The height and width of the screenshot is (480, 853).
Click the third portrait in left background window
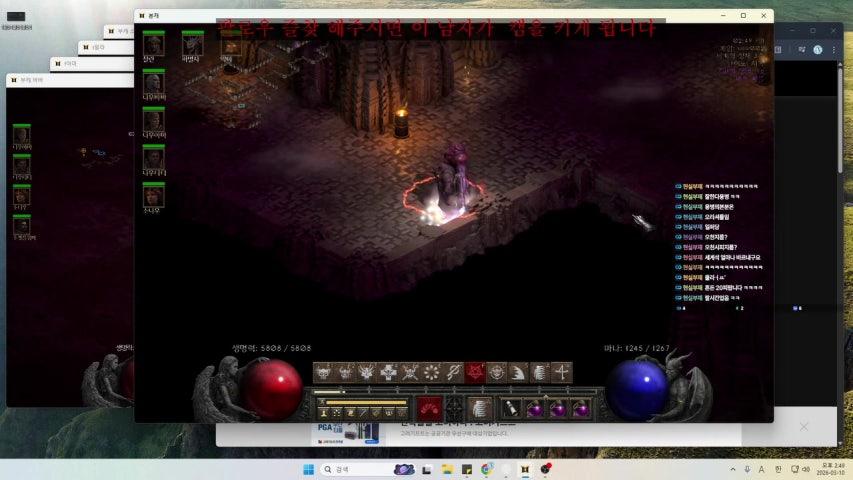point(22,195)
